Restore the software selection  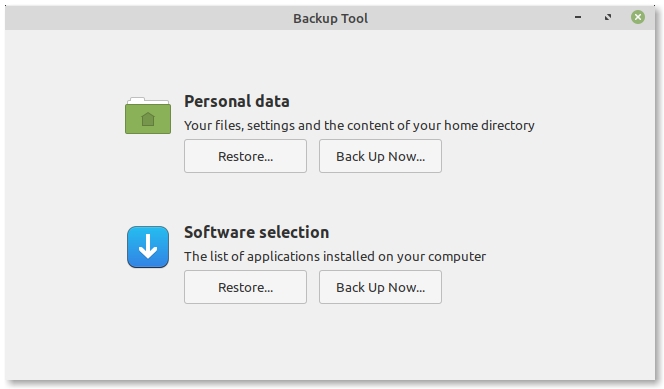pyautogui.click(x=245, y=287)
